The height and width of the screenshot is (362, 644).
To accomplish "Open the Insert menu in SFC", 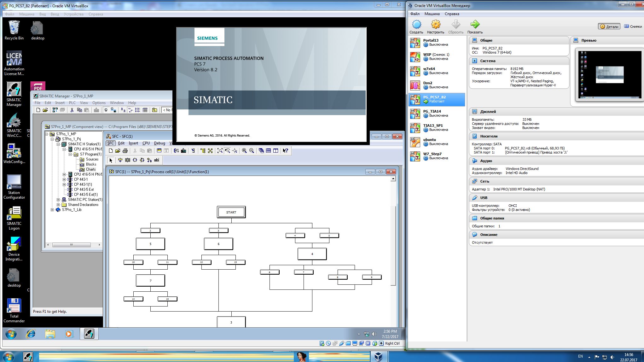I will point(133,143).
